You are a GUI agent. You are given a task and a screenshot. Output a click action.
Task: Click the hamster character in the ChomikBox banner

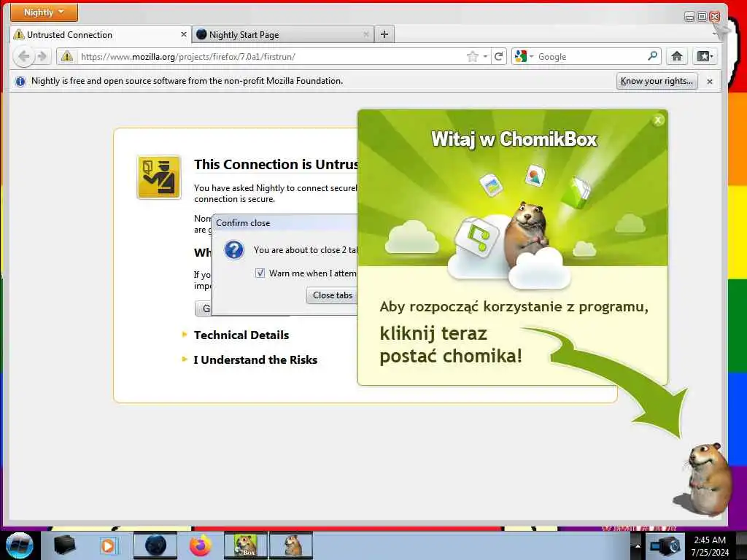527,235
